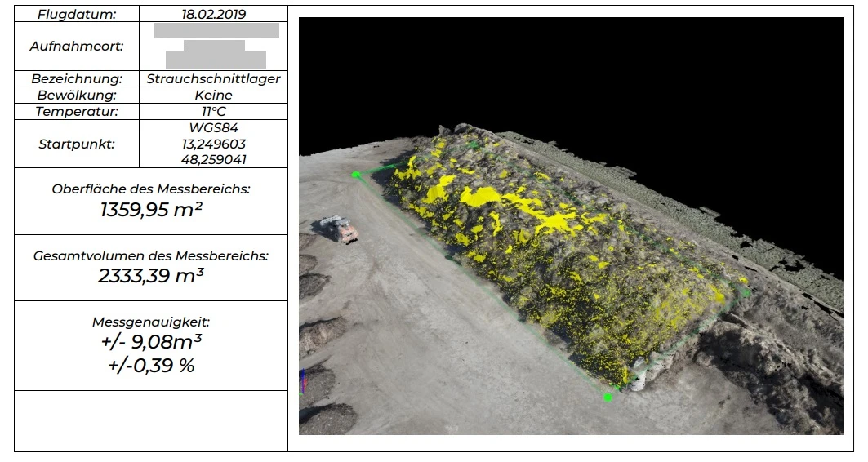Click the green corner marker near the excavator
868x462 pixels.
click(x=355, y=174)
